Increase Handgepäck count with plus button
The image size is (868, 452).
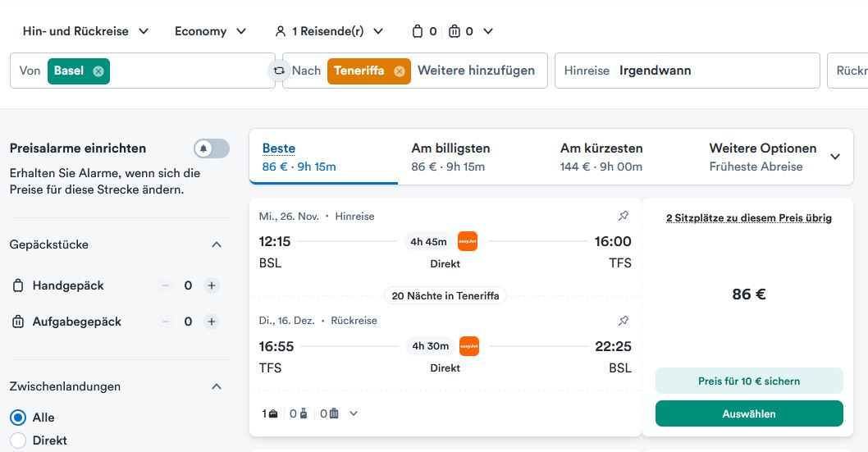(212, 285)
